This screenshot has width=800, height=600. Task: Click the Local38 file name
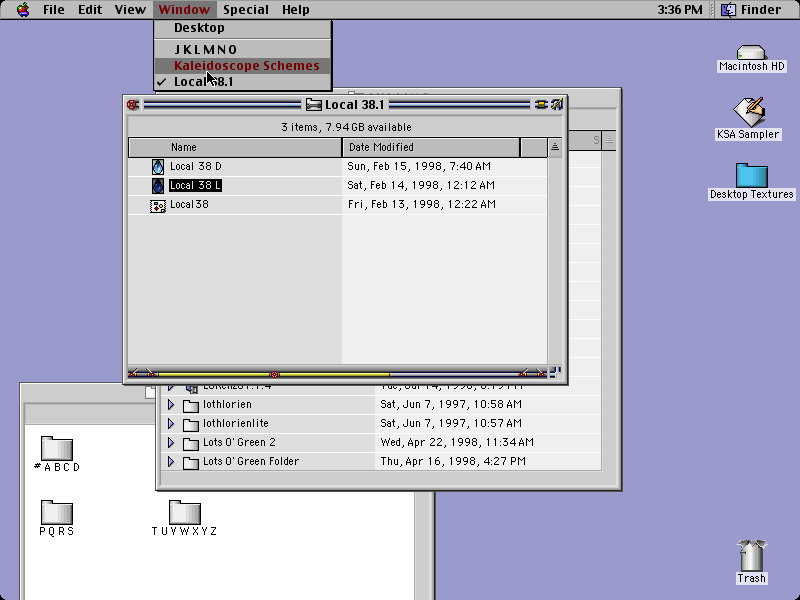click(x=189, y=205)
